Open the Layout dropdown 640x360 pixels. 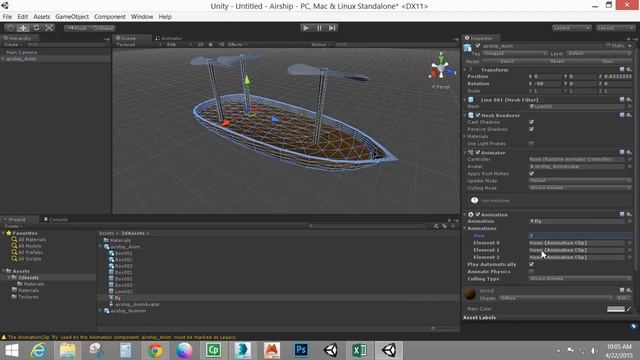(x=615, y=28)
